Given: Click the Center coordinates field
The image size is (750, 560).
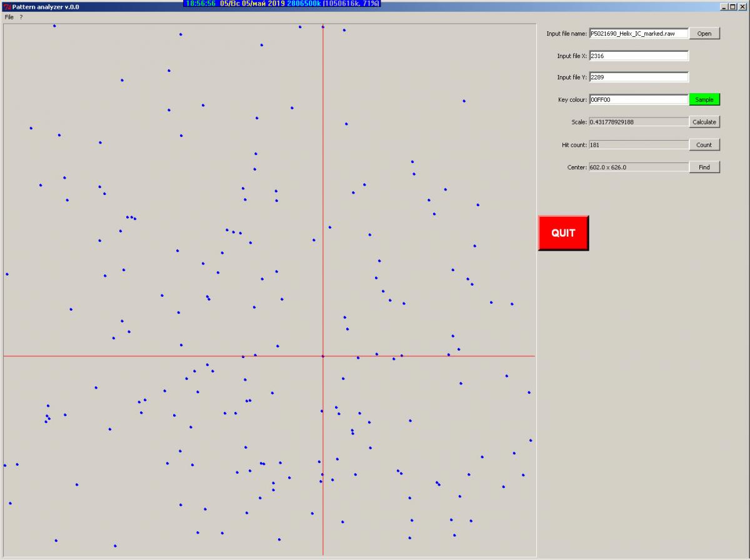Looking at the screenshot, I should coord(638,167).
